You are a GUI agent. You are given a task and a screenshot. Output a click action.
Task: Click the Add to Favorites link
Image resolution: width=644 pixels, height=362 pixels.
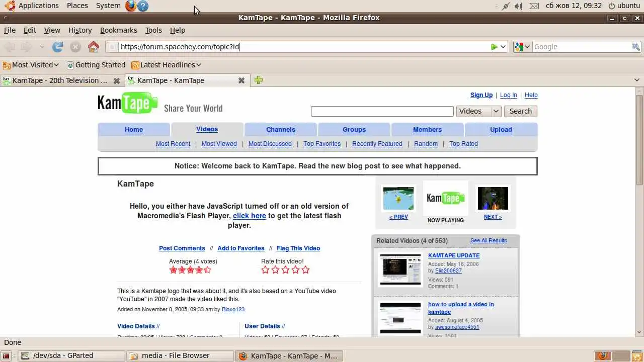pyautogui.click(x=241, y=248)
